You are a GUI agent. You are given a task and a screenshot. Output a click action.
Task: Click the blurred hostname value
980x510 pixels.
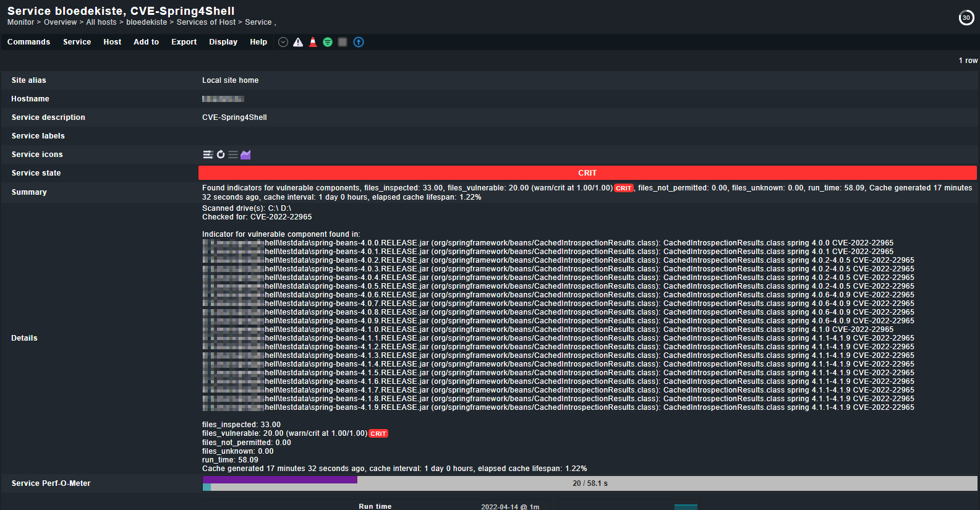[x=223, y=99]
